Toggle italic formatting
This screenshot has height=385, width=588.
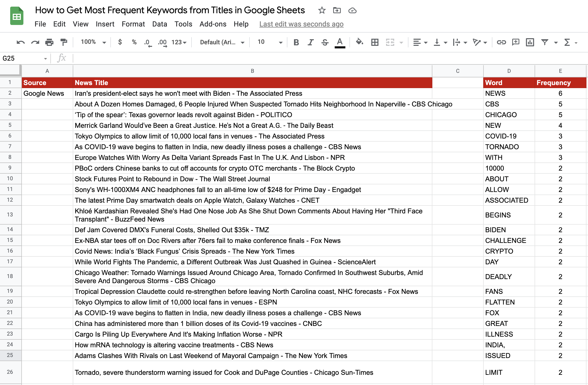click(310, 42)
